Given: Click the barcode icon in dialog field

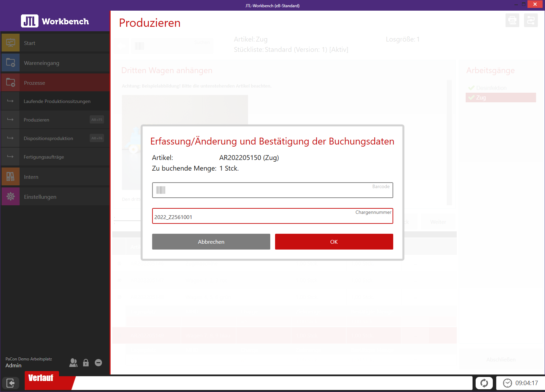Looking at the screenshot, I should tap(161, 190).
